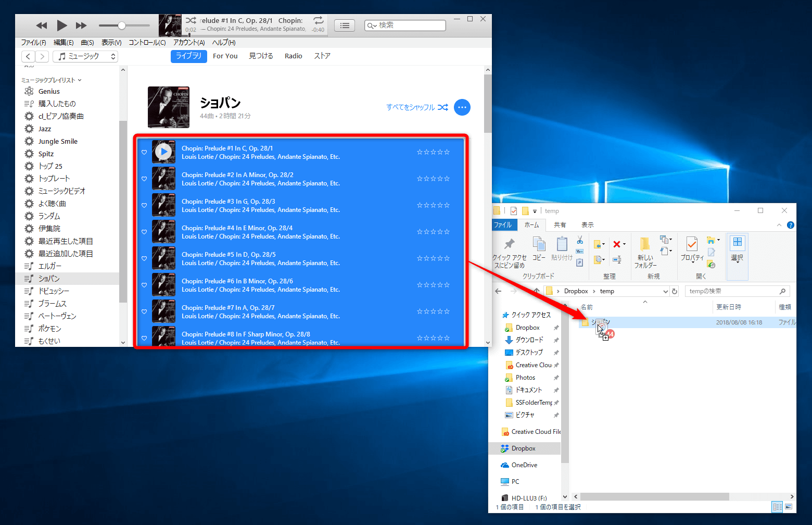Select the ベートーヴェン playlist

tap(57, 316)
